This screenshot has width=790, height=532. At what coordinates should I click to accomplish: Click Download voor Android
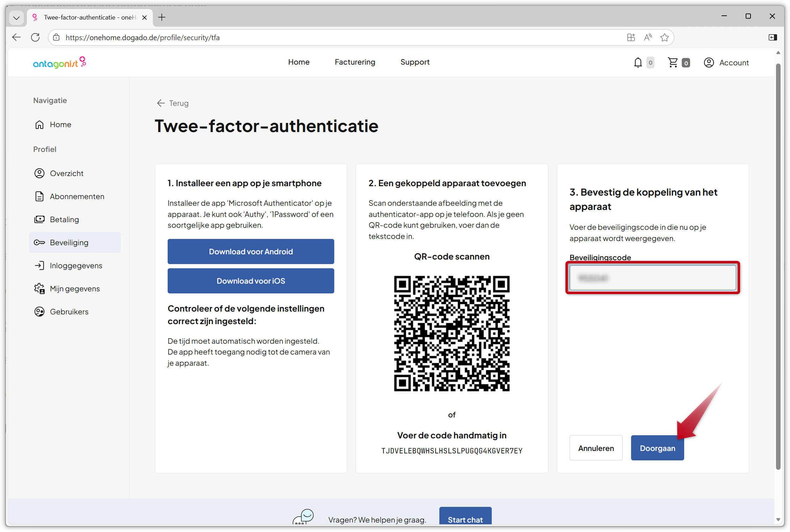pyautogui.click(x=250, y=251)
